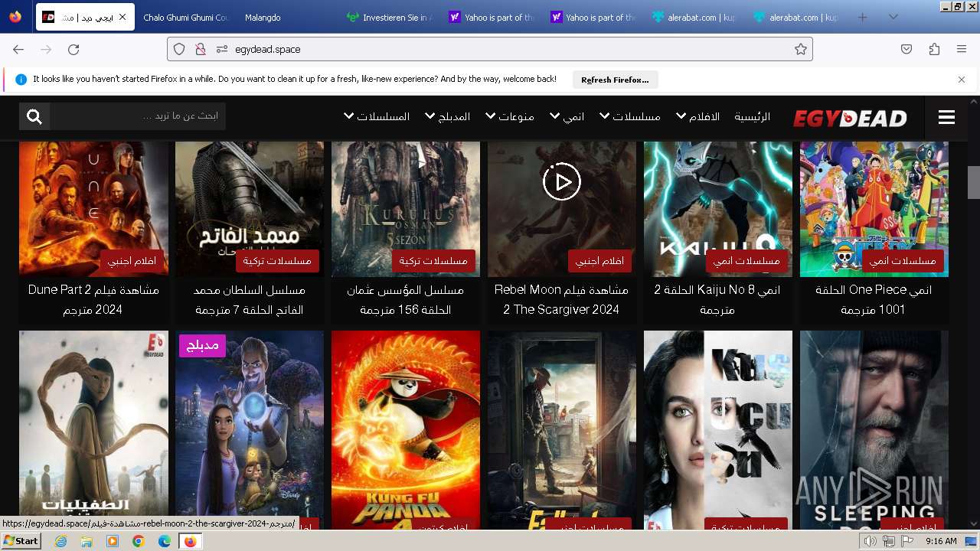Bookmark this page with star icon
Screen dimensions: 980x551
tap(801, 49)
